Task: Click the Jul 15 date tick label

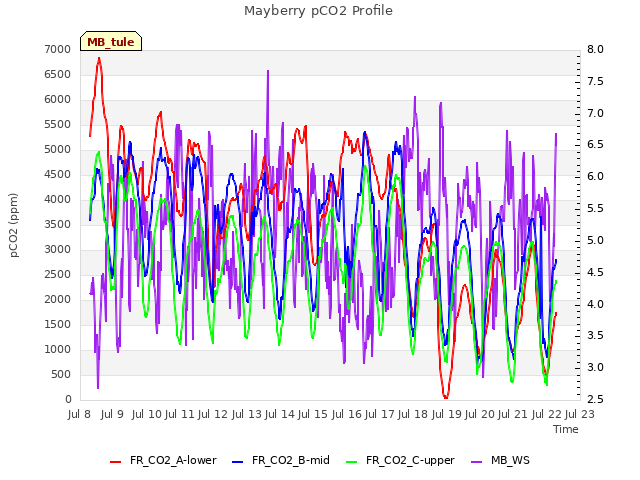Action: tap(313, 414)
